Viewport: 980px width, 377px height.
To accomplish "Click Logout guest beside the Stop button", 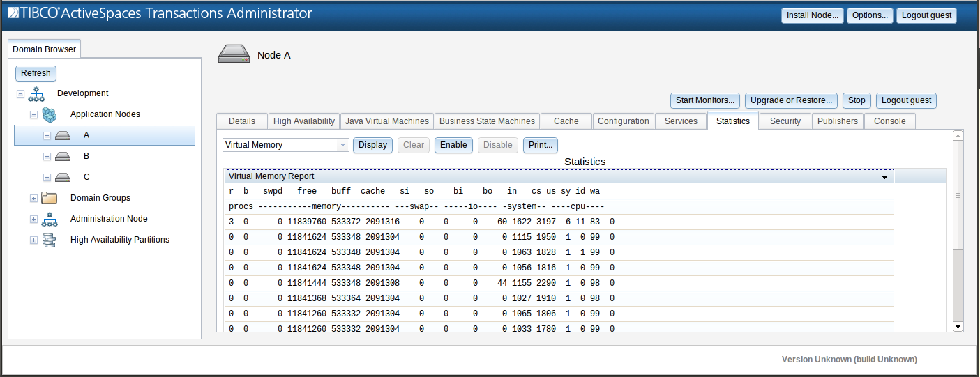I will tap(906, 100).
